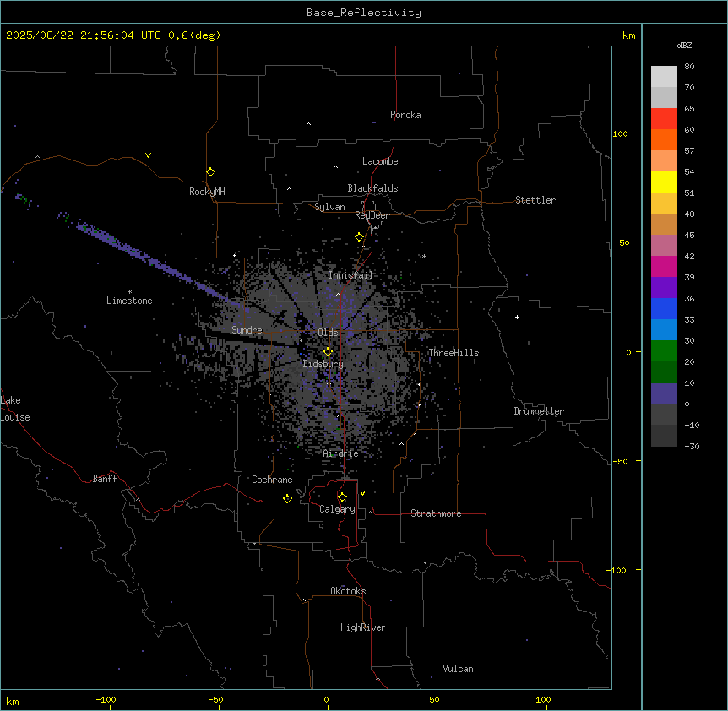Select the white plus marker north of Drumheller
The height and width of the screenshot is (711, 728).
click(x=517, y=317)
